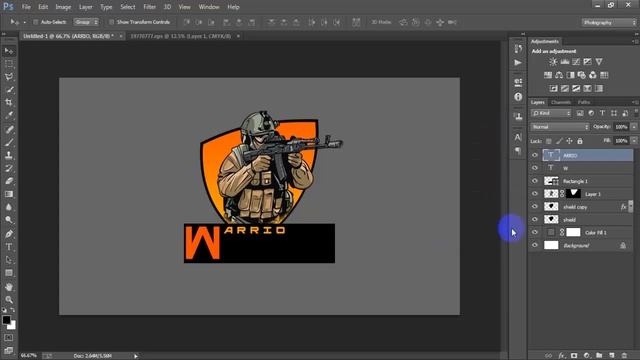Open the Fill slider dropdown arrow

634,141
